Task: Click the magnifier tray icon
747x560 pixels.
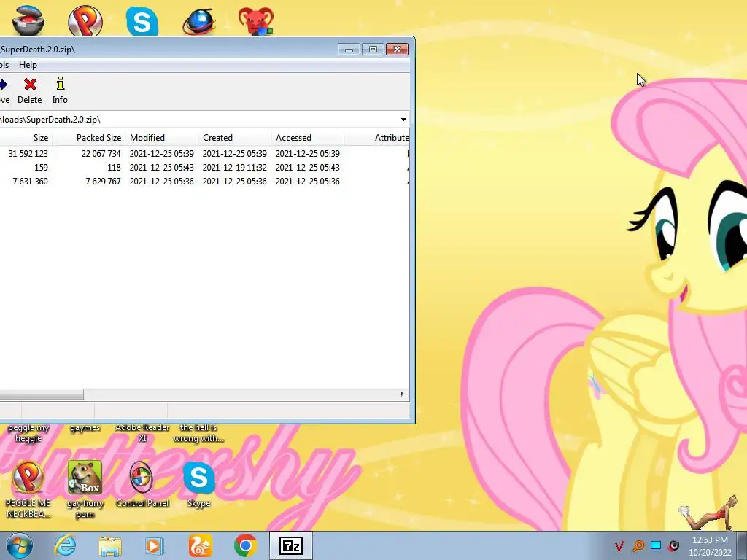Action: click(638, 545)
